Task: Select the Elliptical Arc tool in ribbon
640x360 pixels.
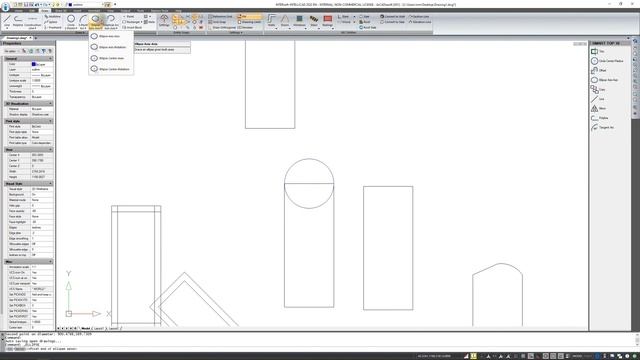Action: (111, 22)
